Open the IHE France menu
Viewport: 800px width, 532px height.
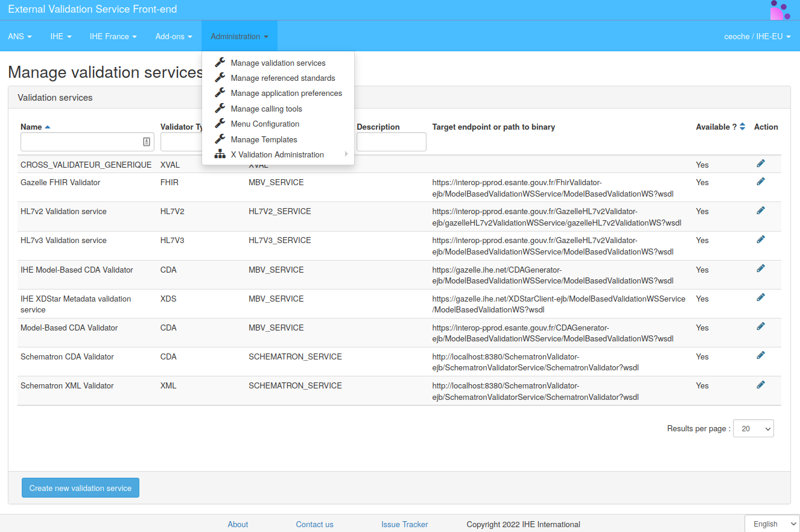pos(113,36)
